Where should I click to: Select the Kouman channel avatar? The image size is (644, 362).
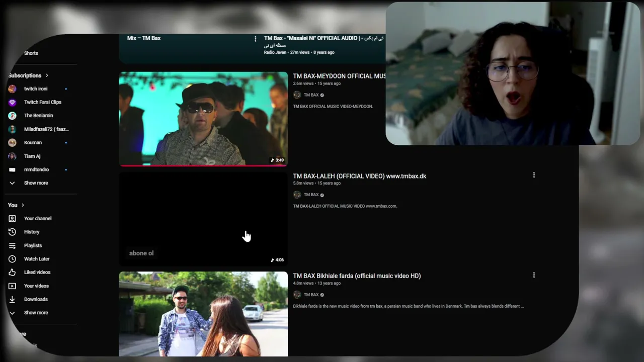[13, 143]
